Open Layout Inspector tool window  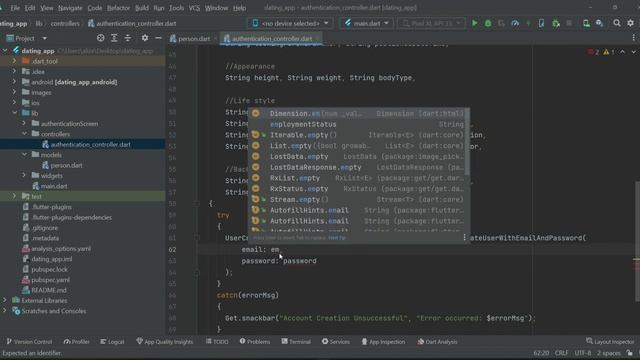tap(610, 342)
